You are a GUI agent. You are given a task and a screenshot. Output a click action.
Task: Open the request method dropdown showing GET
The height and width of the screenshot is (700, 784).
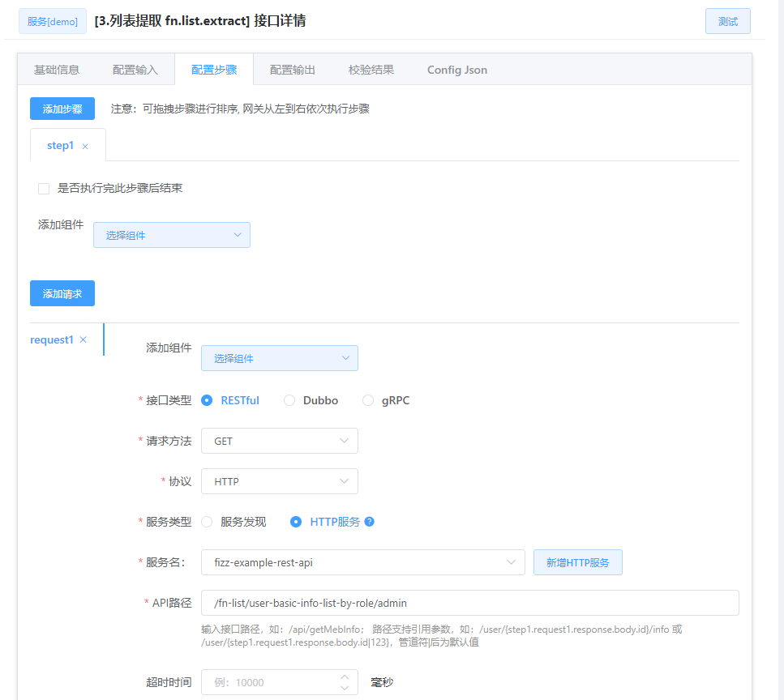click(x=279, y=440)
